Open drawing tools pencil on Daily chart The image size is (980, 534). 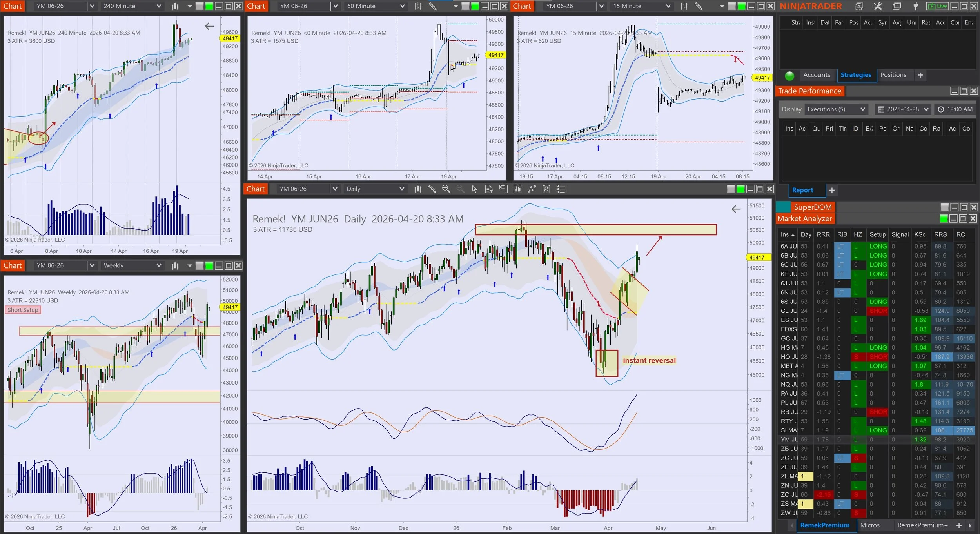(x=432, y=189)
